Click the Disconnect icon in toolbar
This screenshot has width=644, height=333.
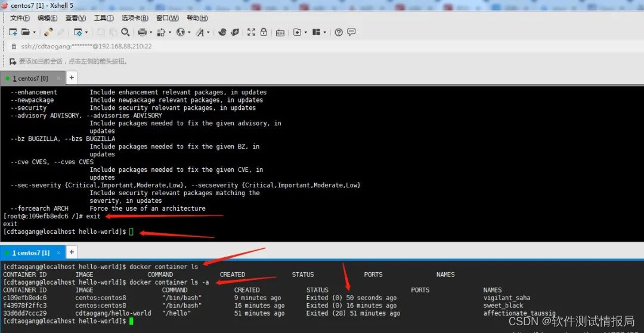(x=61, y=32)
